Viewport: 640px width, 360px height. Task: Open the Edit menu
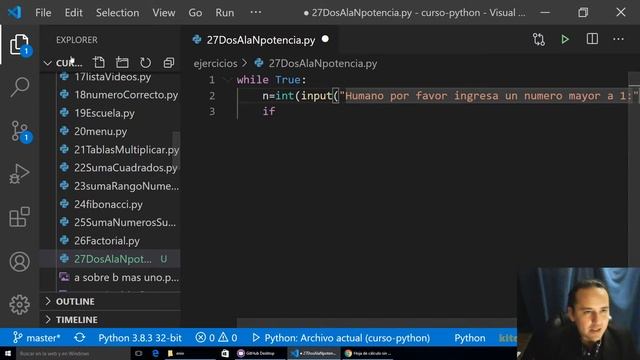[73, 13]
